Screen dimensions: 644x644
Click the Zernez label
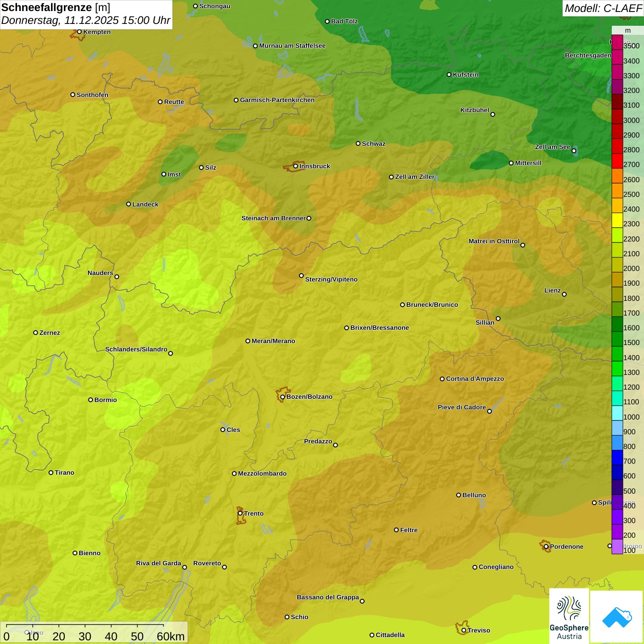click(x=50, y=333)
